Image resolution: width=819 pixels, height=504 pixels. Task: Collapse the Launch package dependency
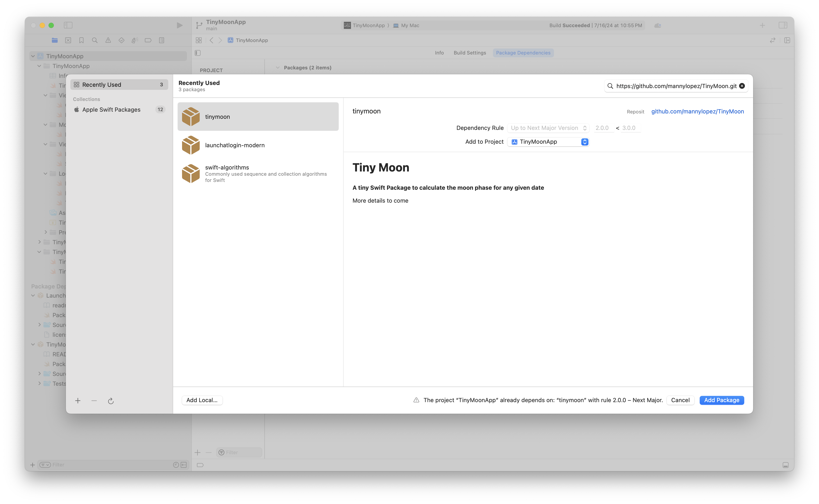pos(33,295)
